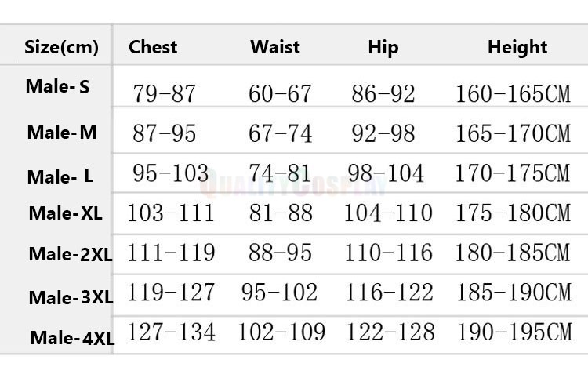
Task: Select the Chest column header
Action: [153, 47]
